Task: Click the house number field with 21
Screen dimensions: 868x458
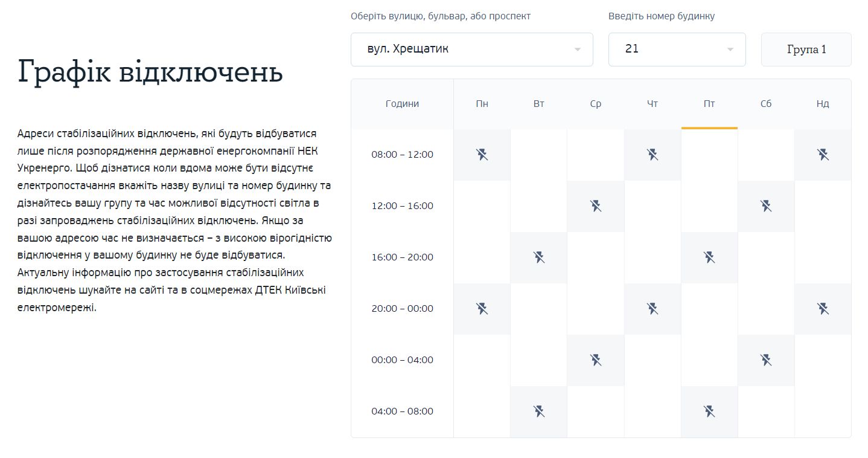Action: click(664, 50)
